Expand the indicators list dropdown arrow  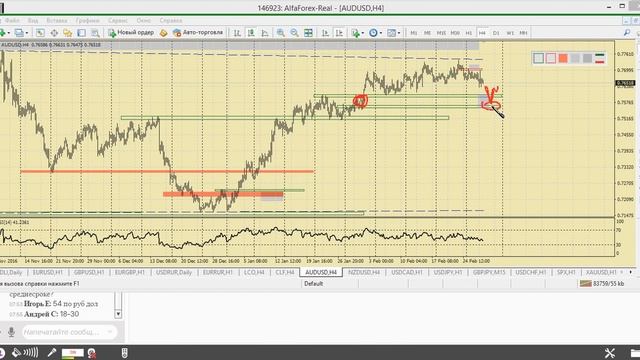[362, 33]
